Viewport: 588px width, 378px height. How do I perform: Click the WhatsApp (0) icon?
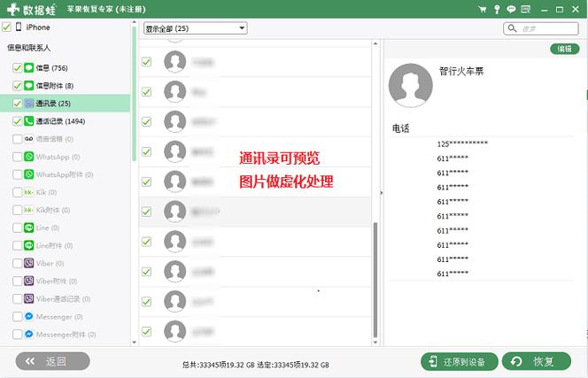[x=29, y=157]
